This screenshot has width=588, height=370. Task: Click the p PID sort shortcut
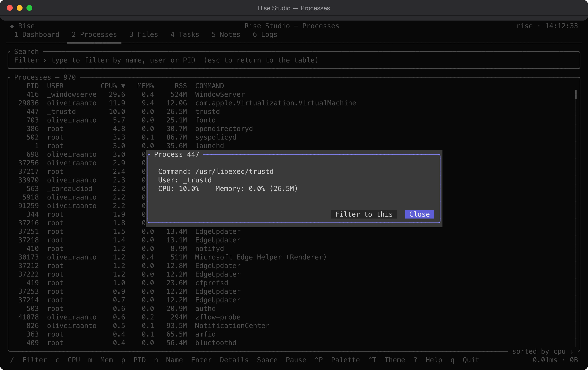click(x=133, y=360)
